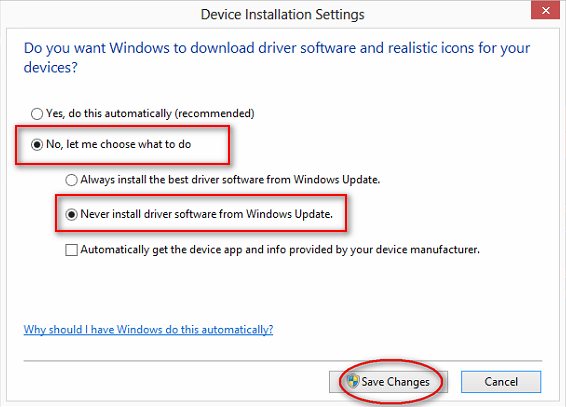566x407 pixels.
Task: Click the words 'device manufacturer' in the checkbox label
Action: coord(428,250)
